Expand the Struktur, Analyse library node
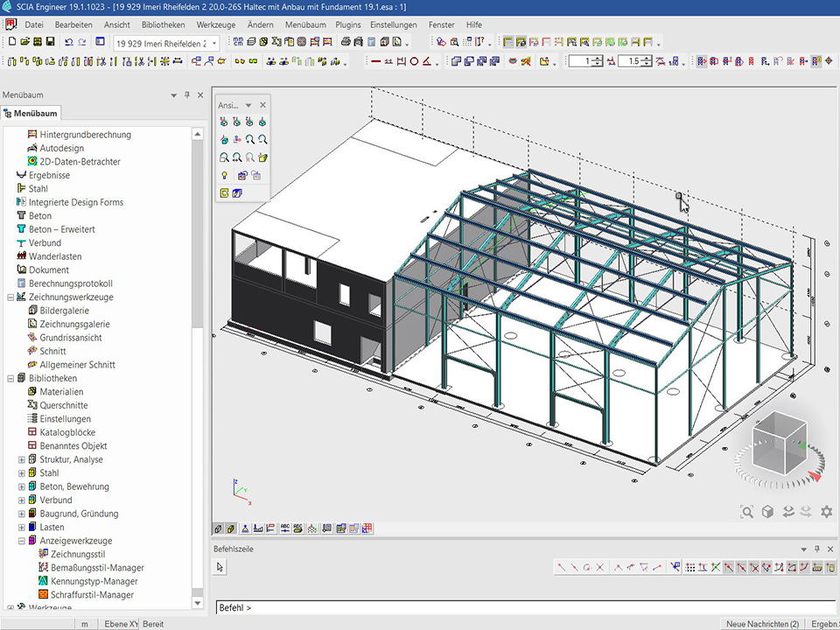 point(22,459)
